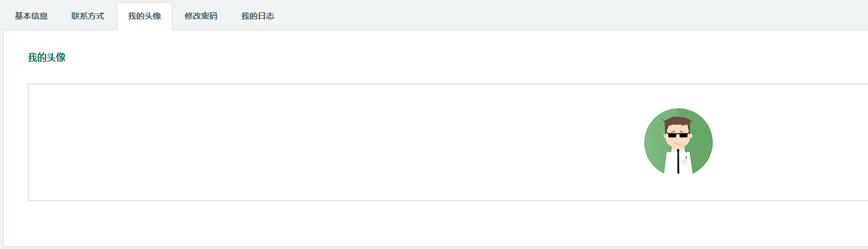Click the avatar's black sunglasses
This screenshot has height=249, width=868.
point(678,135)
